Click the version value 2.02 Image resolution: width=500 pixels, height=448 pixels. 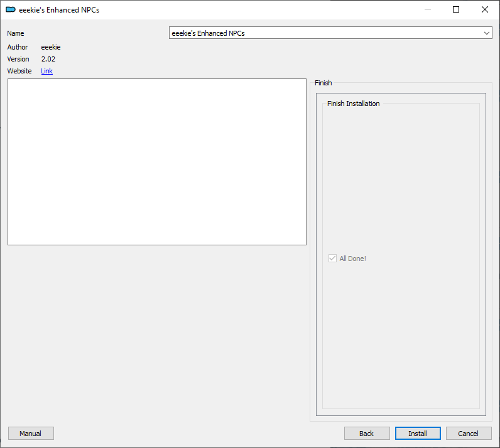click(48, 59)
